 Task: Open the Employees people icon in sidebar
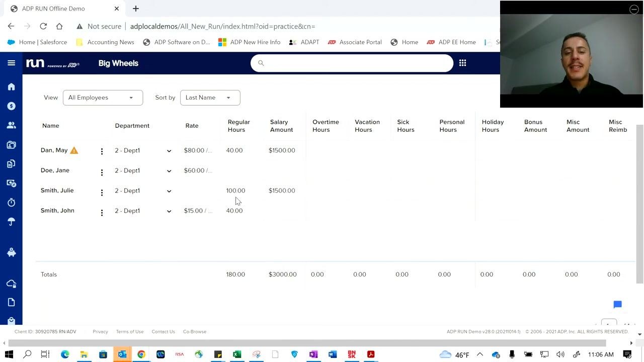point(12,125)
